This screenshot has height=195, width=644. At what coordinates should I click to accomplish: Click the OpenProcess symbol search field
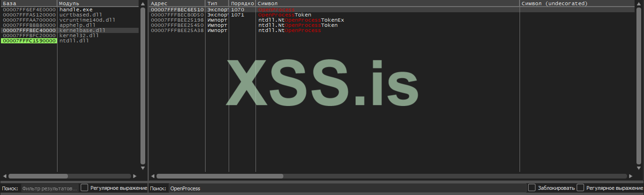point(347,188)
